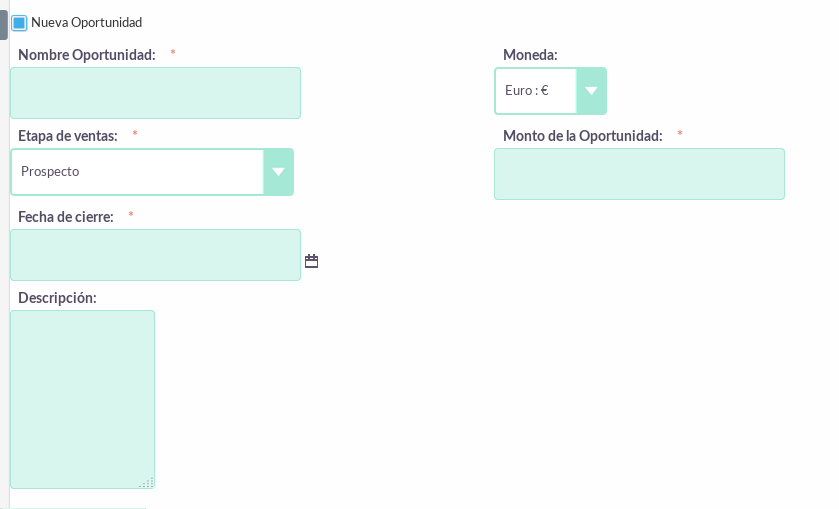Click the Fecha de cierre label
The height and width of the screenshot is (509, 839).
click(x=66, y=217)
